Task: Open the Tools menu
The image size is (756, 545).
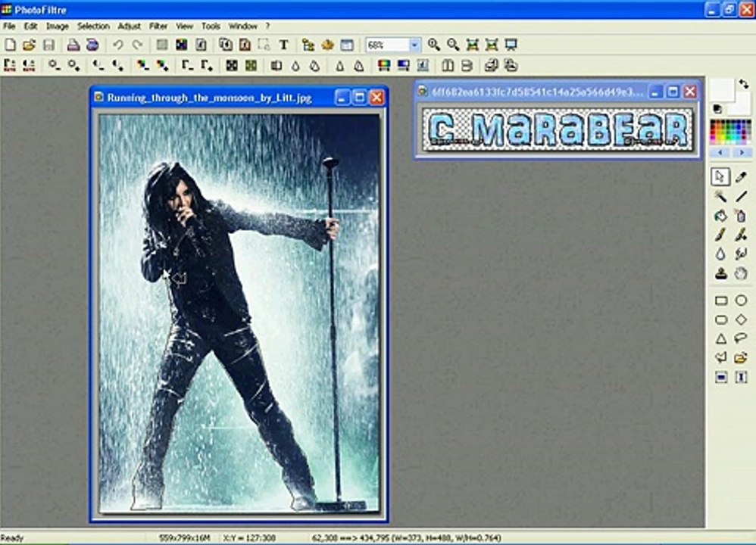Action: click(x=211, y=26)
